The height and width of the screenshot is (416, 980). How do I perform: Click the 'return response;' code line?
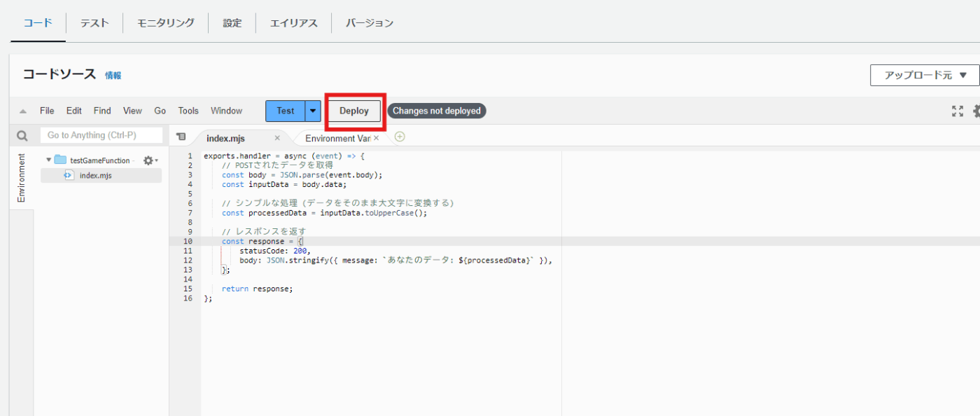coord(257,289)
